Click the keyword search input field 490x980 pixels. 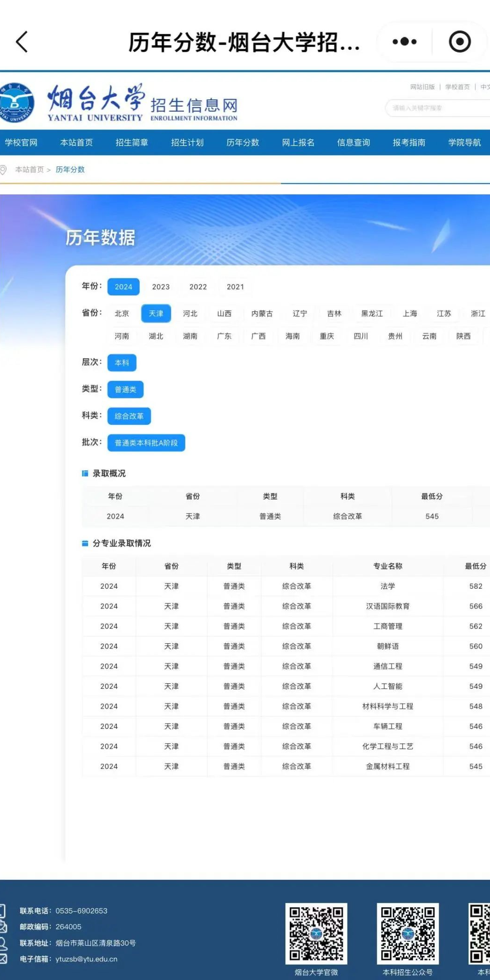(x=438, y=108)
